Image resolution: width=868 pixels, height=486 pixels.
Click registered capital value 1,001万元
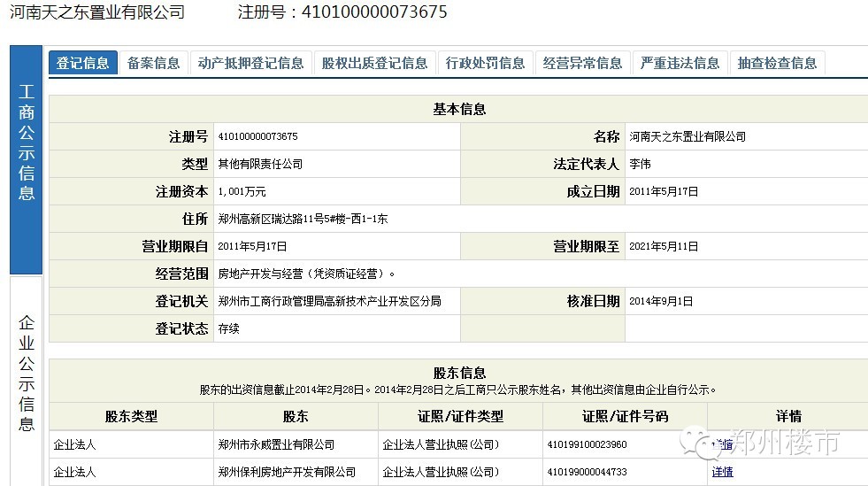(x=242, y=191)
